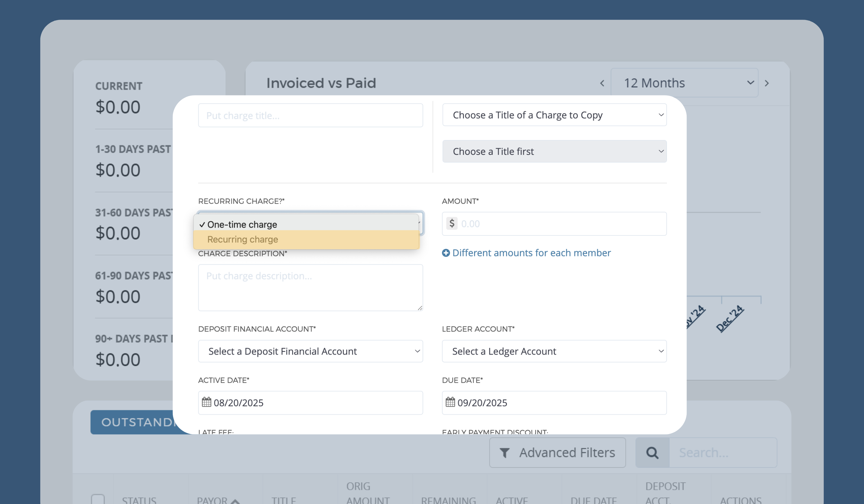Viewport: 864px width, 504px height.
Task: Click the magnifying glass search icon
Action: click(x=652, y=452)
